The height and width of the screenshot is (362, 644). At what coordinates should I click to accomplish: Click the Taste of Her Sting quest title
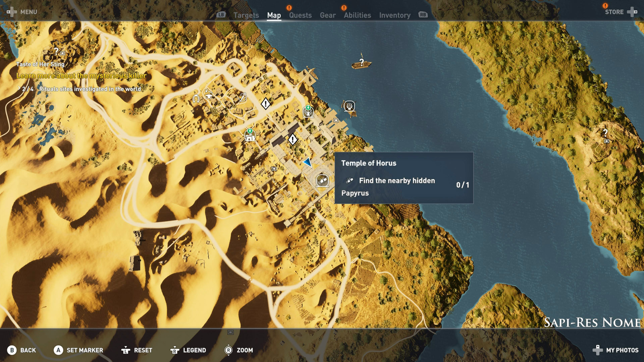pos(40,64)
